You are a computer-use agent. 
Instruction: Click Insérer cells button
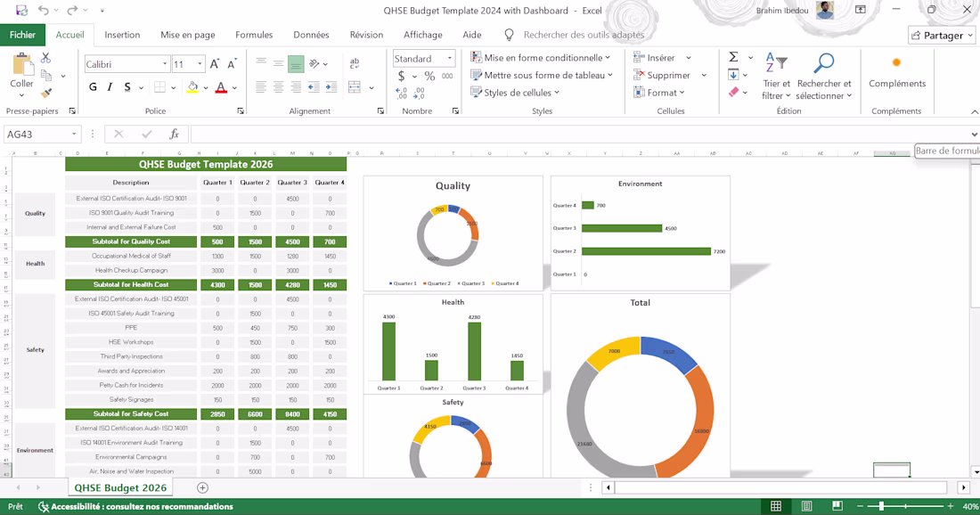[655, 58]
